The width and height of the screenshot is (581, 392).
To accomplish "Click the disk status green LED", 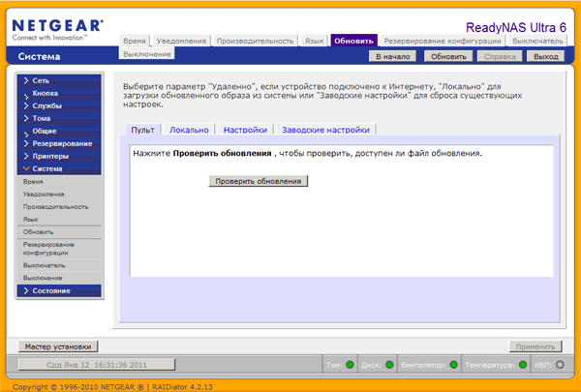I will 389,365.
